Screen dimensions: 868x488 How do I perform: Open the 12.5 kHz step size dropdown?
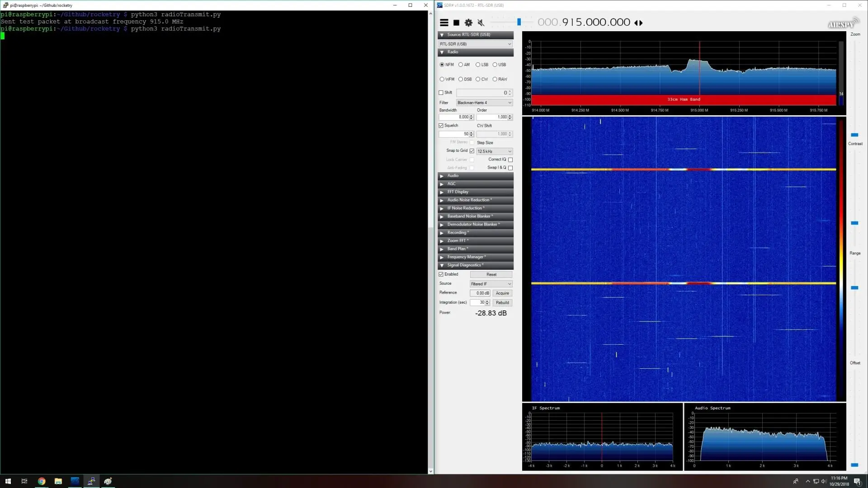pos(494,151)
